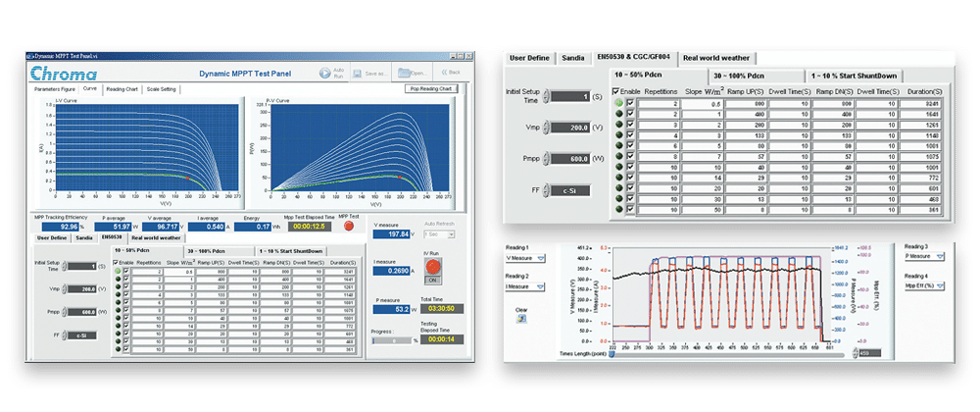This screenshot has height=412, width=980.
Task: Open the Scale Setting tab
Action: pos(162,89)
